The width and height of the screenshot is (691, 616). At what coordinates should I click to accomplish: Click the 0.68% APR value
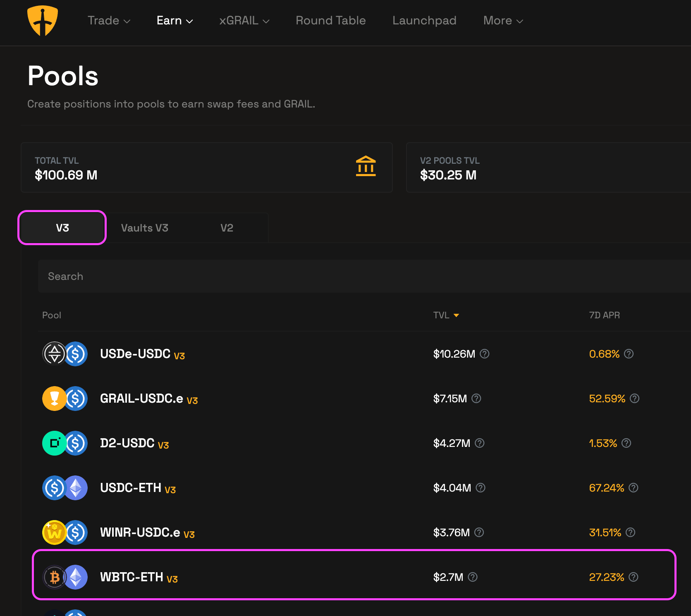[604, 354]
